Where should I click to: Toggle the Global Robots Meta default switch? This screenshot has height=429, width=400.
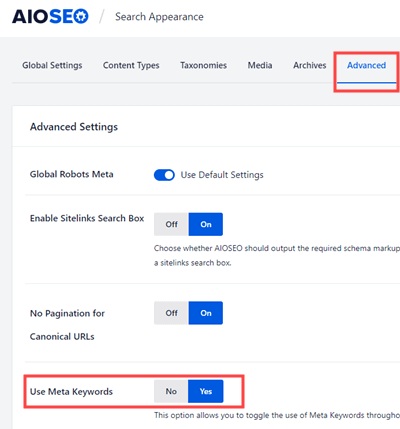coord(164,175)
